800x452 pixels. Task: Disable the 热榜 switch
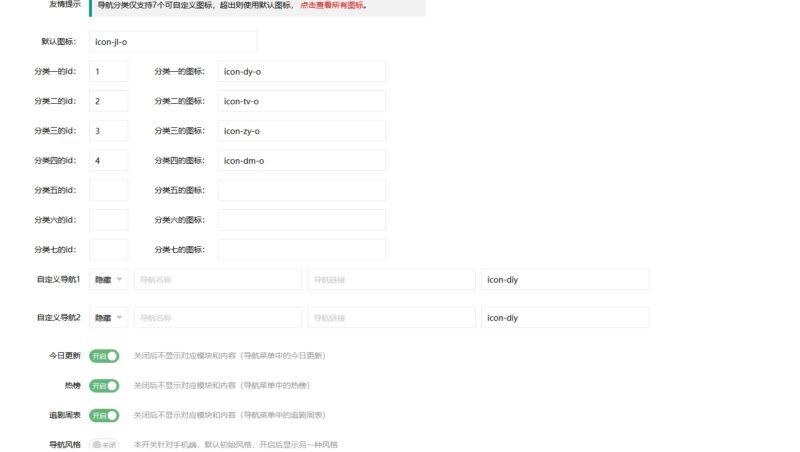tap(104, 385)
